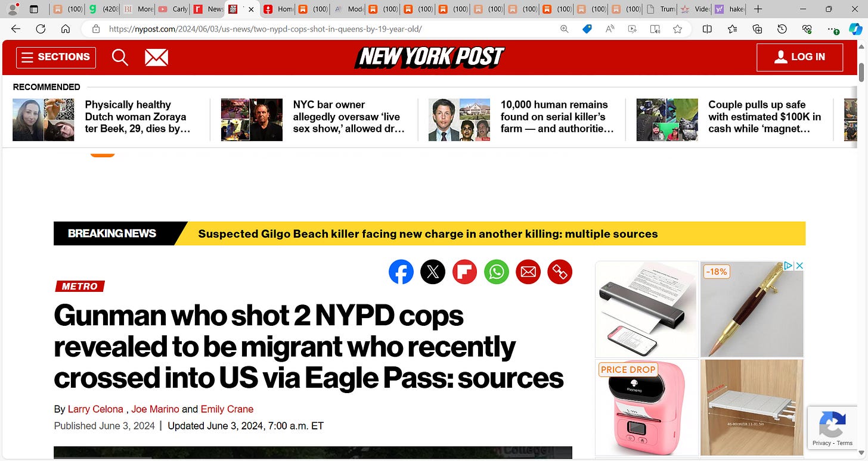Close the active NY Post tab
This screenshot has height=461, width=868.
click(251, 9)
